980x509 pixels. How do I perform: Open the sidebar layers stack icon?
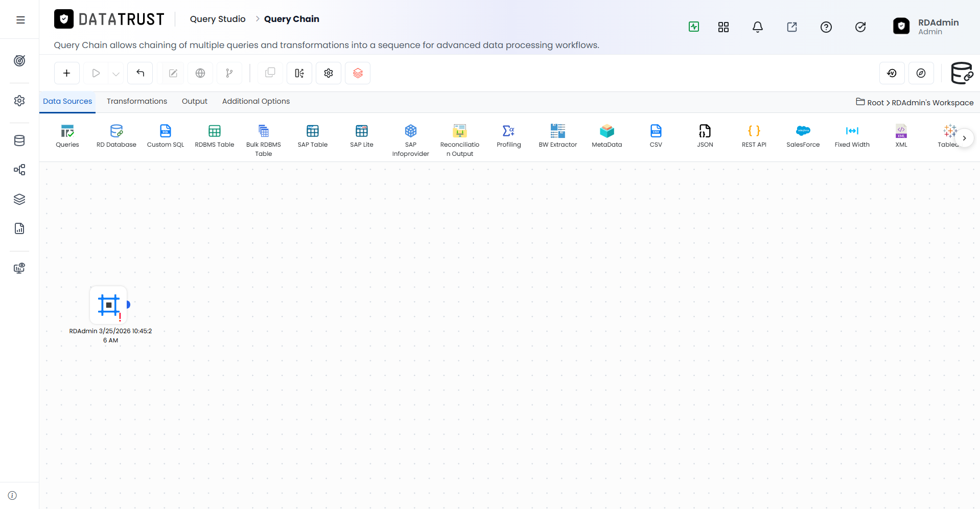[x=19, y=199]
